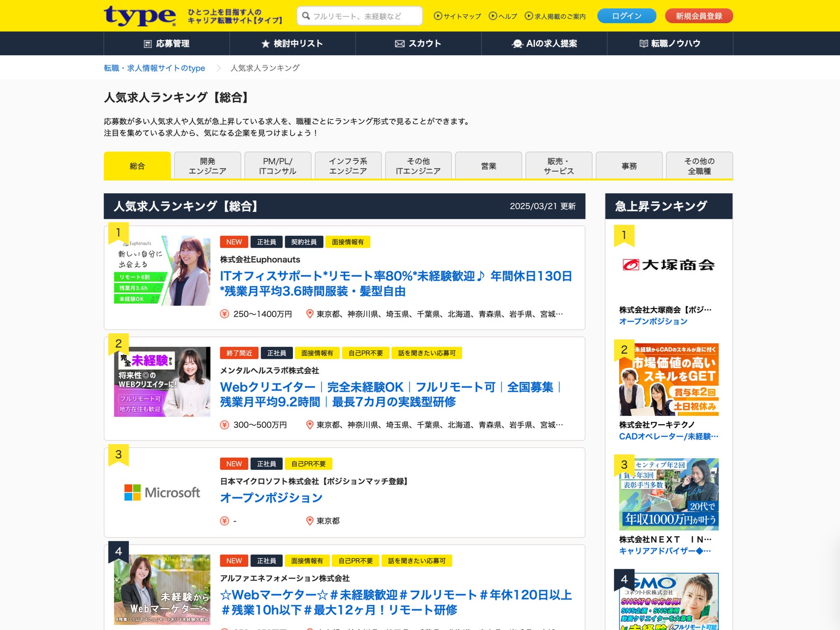Click the 新規会員登録 button
Screen dimensions: 840x630
click(x=699, y=16)
